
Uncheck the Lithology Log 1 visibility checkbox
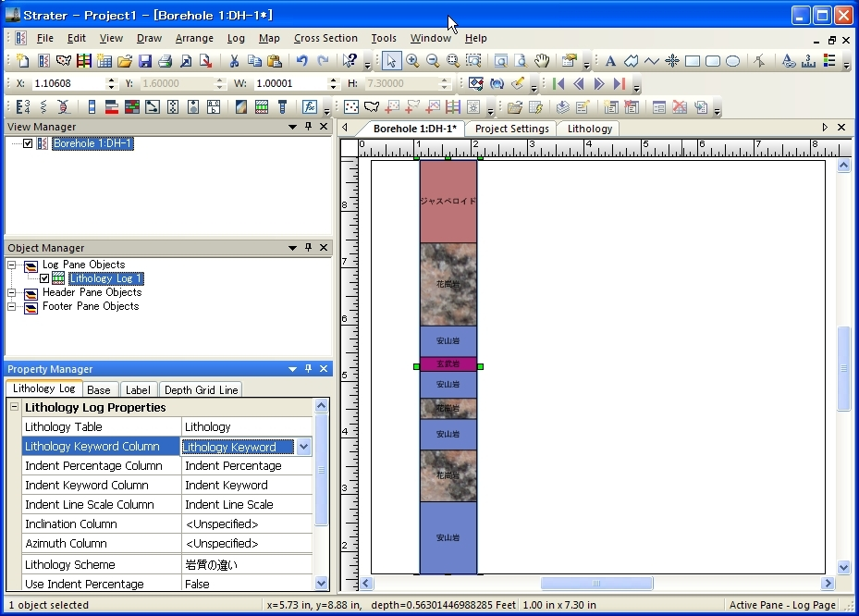pos(44,278)
